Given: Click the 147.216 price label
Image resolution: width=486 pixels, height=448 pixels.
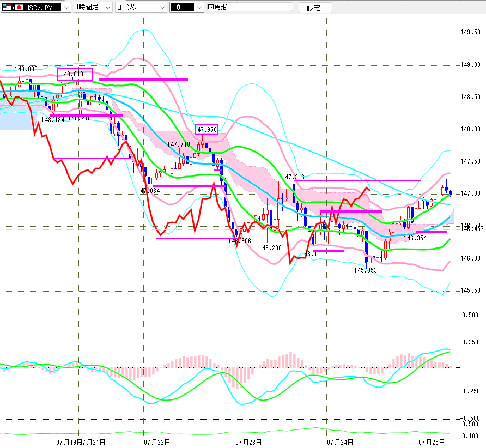Looking at the screenshot, I should (x=293, y=177).
